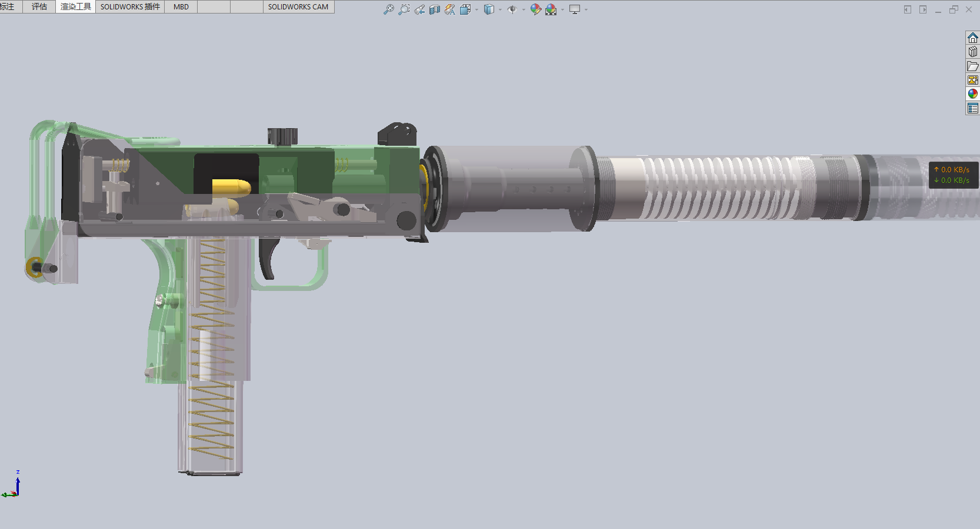Toggle the Section View tool
Screen dimensions: 980x529
pos(435,9)
